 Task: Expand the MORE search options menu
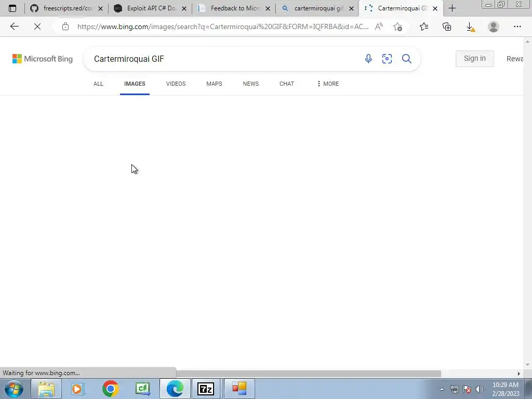point(328,84)
